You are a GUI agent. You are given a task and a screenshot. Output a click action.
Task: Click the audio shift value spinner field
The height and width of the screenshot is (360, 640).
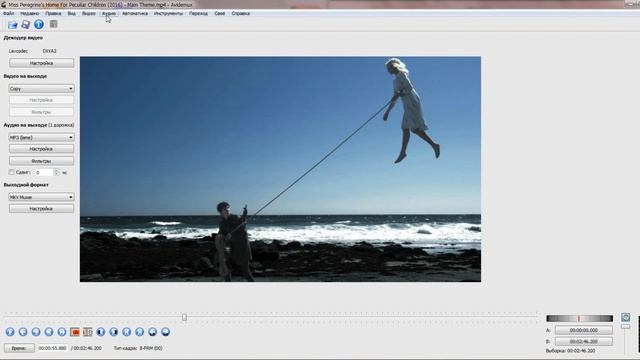[x=47, y=173]
